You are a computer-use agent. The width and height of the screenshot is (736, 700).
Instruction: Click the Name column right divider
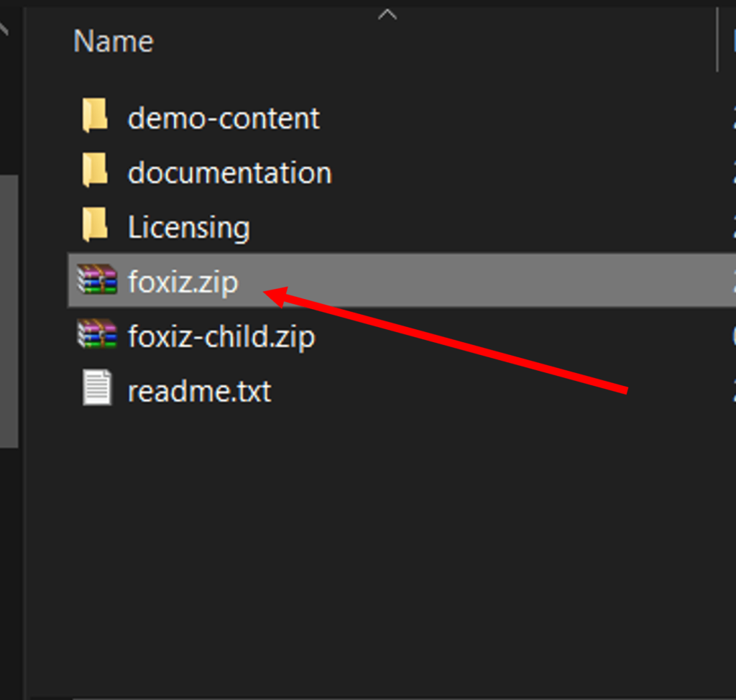[x=717, y=40]
